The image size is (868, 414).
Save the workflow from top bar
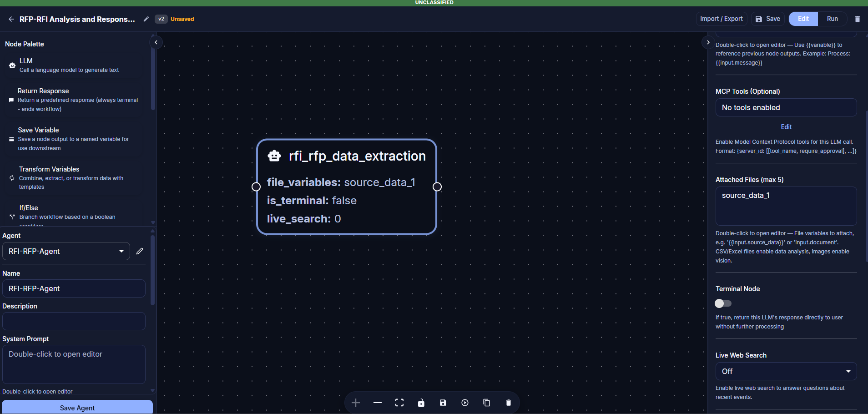(768, 19)
